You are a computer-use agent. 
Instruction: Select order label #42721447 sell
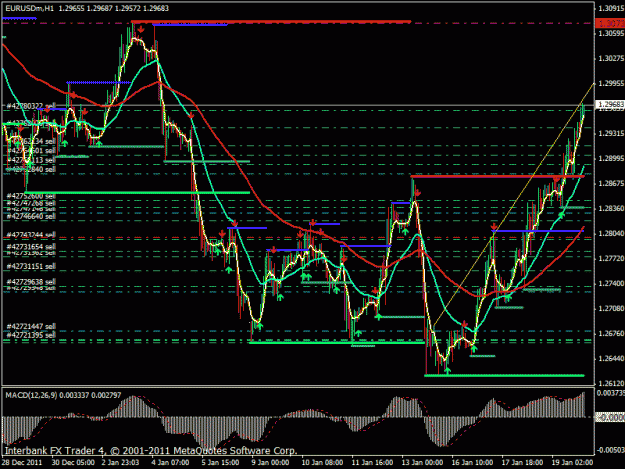[x=31, y=326]
